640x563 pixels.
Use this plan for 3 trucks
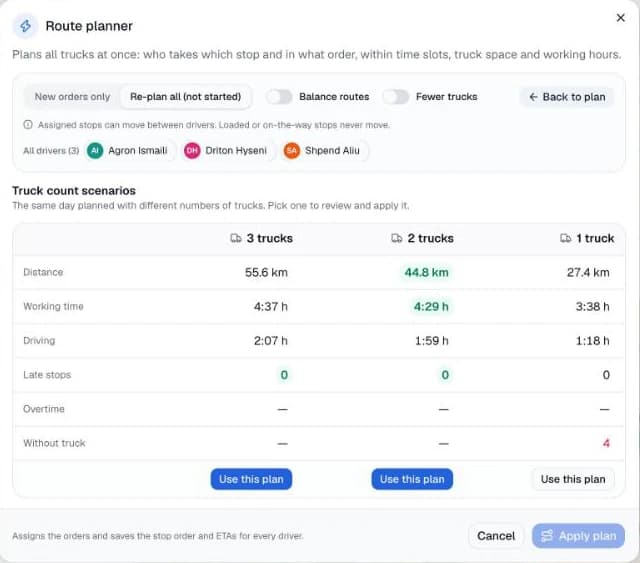pos(251,479)
